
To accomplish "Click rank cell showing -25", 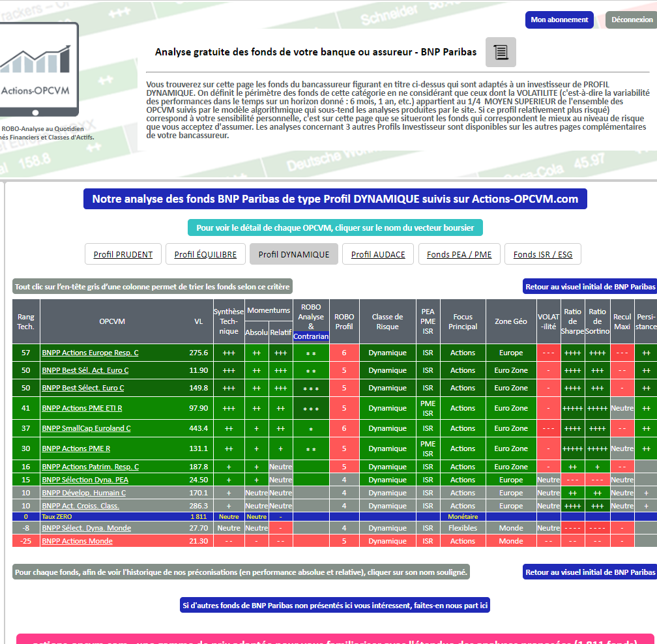I will click(26, 541).
